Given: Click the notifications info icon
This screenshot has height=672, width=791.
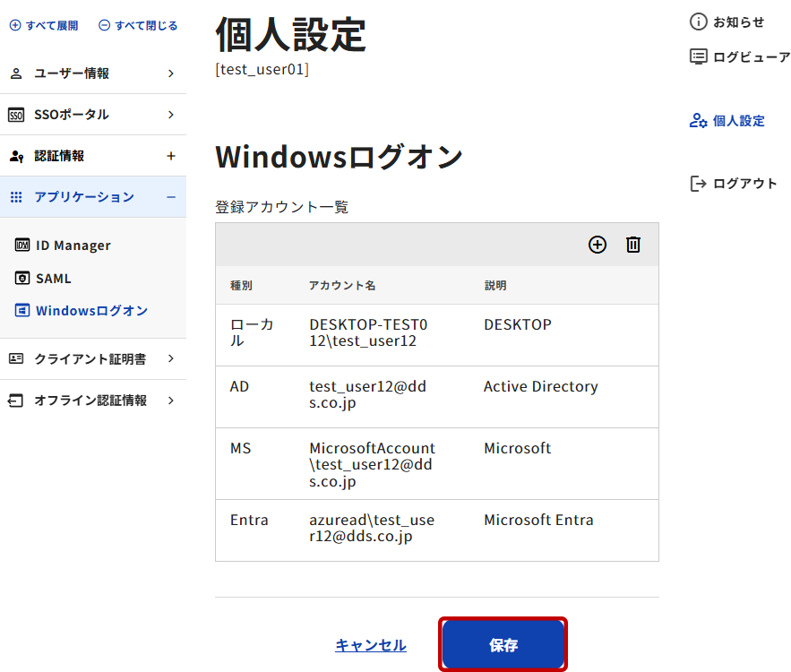Looking at the screenshot, I should [x=698, y=22].
